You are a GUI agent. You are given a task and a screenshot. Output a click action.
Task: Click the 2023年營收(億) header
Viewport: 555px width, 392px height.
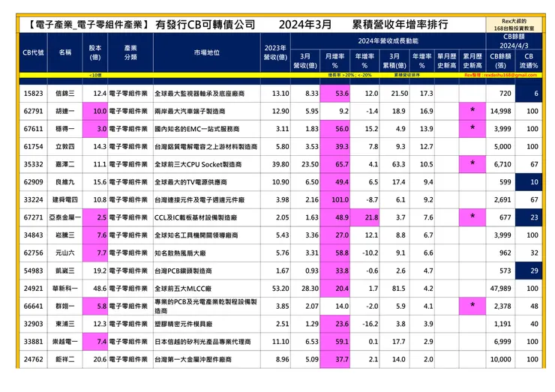pos(275,52)
